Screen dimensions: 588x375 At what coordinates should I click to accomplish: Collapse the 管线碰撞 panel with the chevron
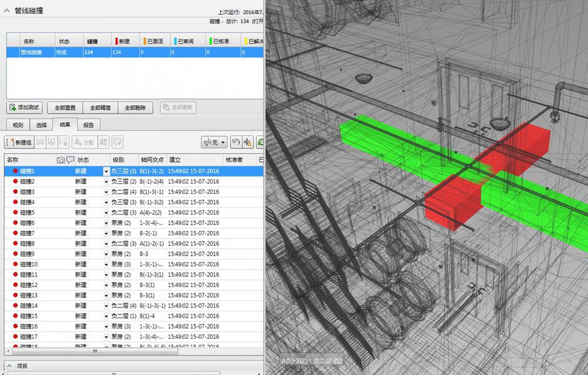click(6, 11)
